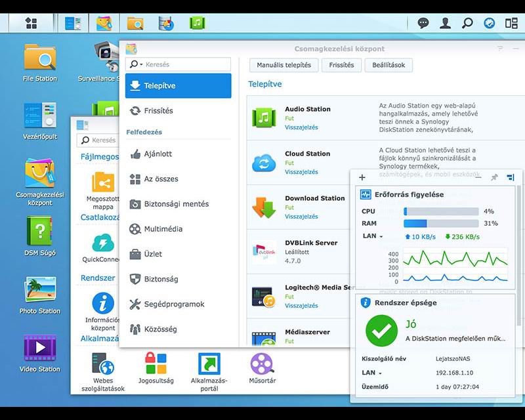Click the Audio Station package icon
The width and height of the screenshot is (525, 420).
pos(263,118)
